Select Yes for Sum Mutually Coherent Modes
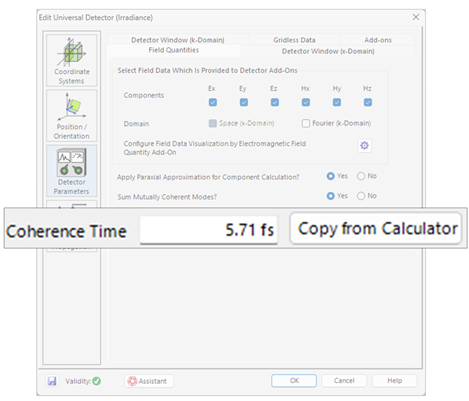The image size is (469, 401). click(x=330, y=196)
